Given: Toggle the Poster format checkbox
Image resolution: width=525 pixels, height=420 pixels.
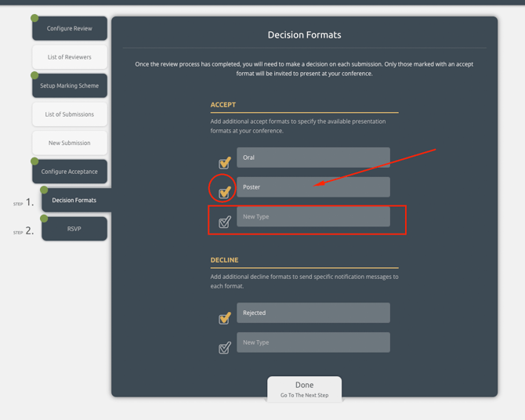Looking at the screenshot, I should [224, 191].
